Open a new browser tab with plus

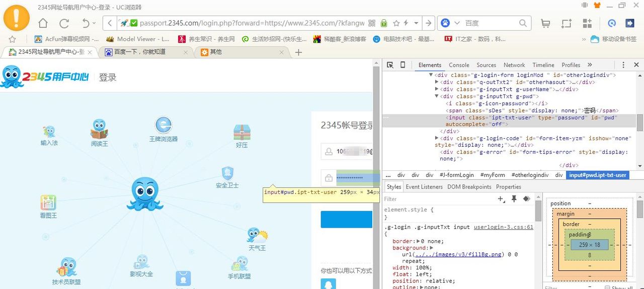[298, 52]
